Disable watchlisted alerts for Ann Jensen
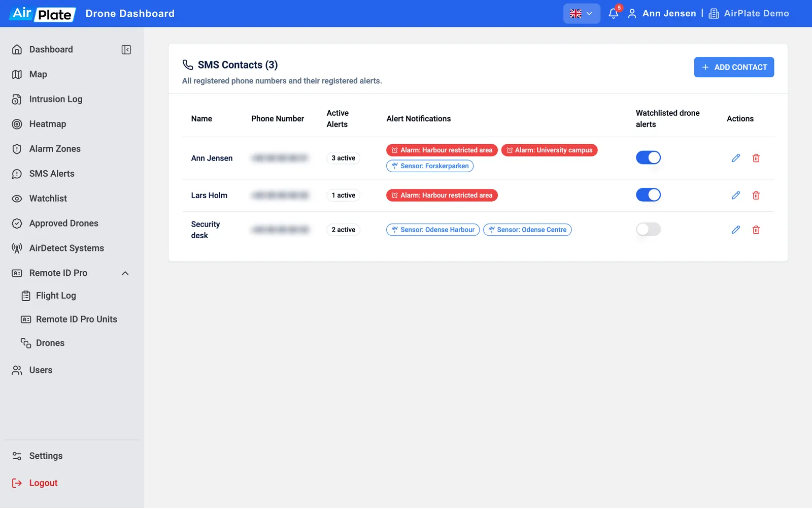The height and width of the screenshot is (508, 812). click(x=648, y=157)
